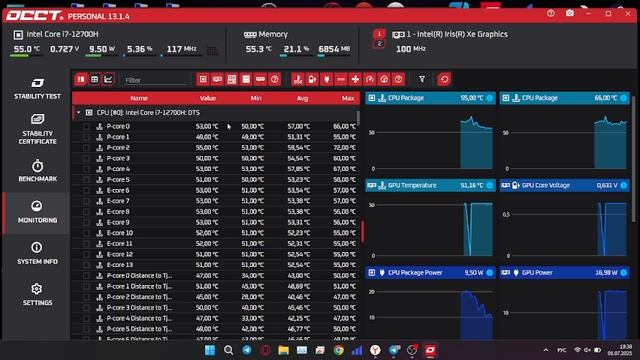Filter sensors by unknown hardware icon

pyautogui.click(x=275, y=80)
